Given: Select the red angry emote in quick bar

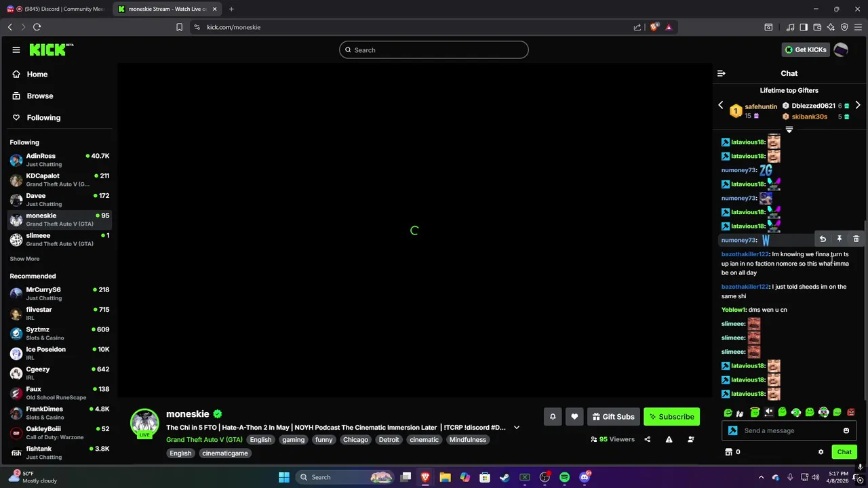Looking at the screenshot, I should pyautogui.click(x=851, y=412).
